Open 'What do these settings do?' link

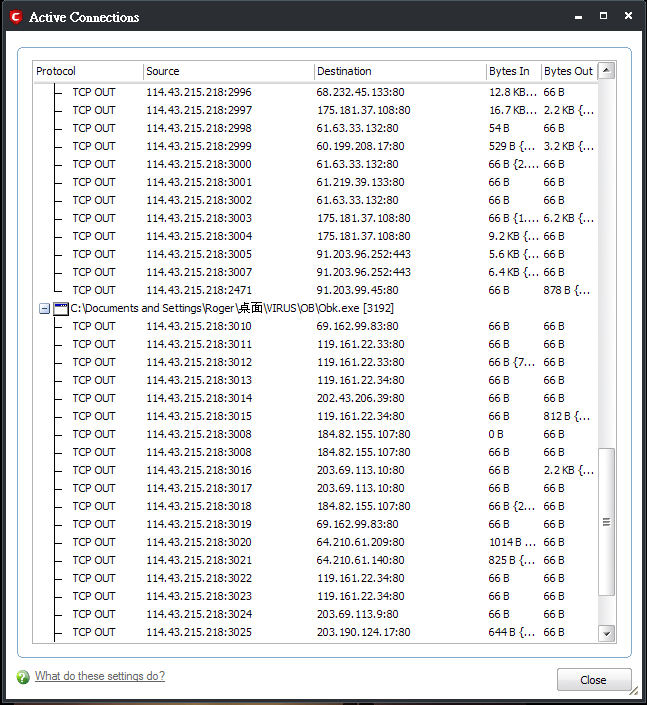coord(100,676)
